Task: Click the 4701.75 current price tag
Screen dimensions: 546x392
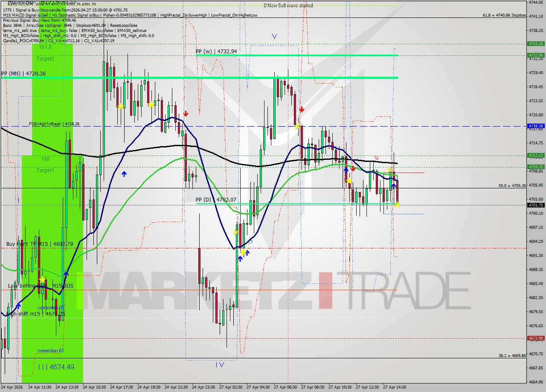Action: (x=535, y=205)
